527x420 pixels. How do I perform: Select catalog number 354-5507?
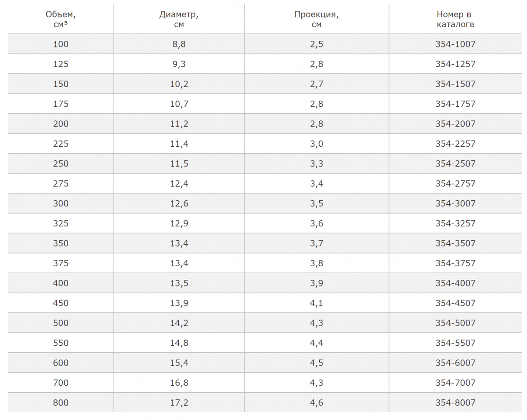click(x=455, y=343)
